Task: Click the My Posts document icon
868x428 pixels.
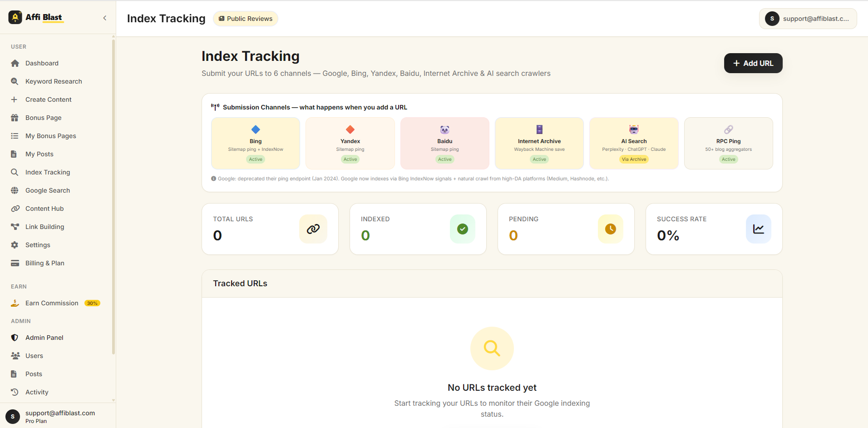Action: coord(14,154)
